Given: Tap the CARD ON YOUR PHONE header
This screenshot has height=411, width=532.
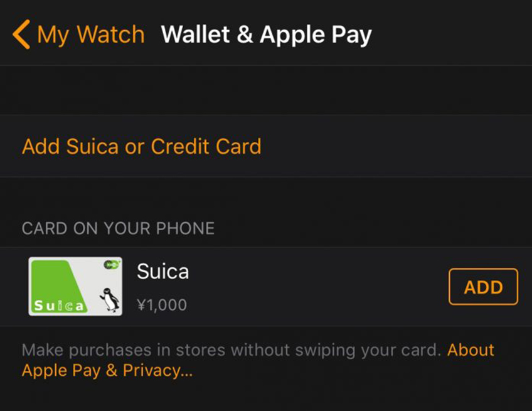Looking at the screenshot, I should (118, 228).
